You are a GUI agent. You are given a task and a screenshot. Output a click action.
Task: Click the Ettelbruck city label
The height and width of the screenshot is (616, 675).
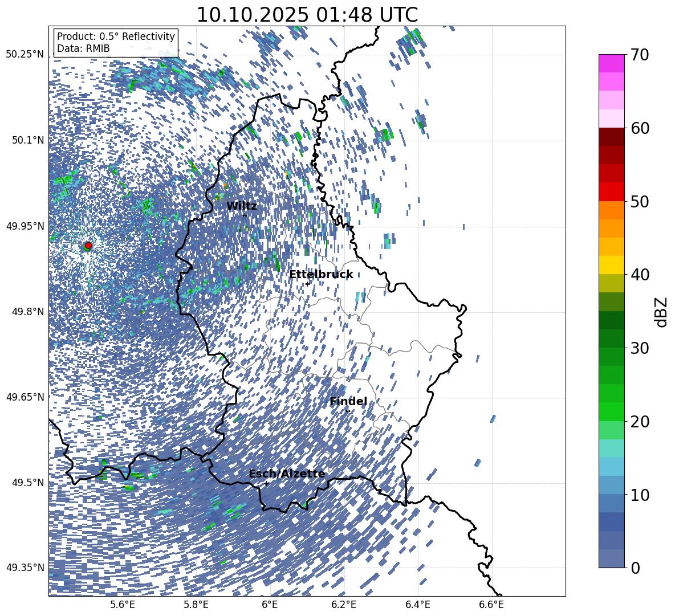point(321,275)
